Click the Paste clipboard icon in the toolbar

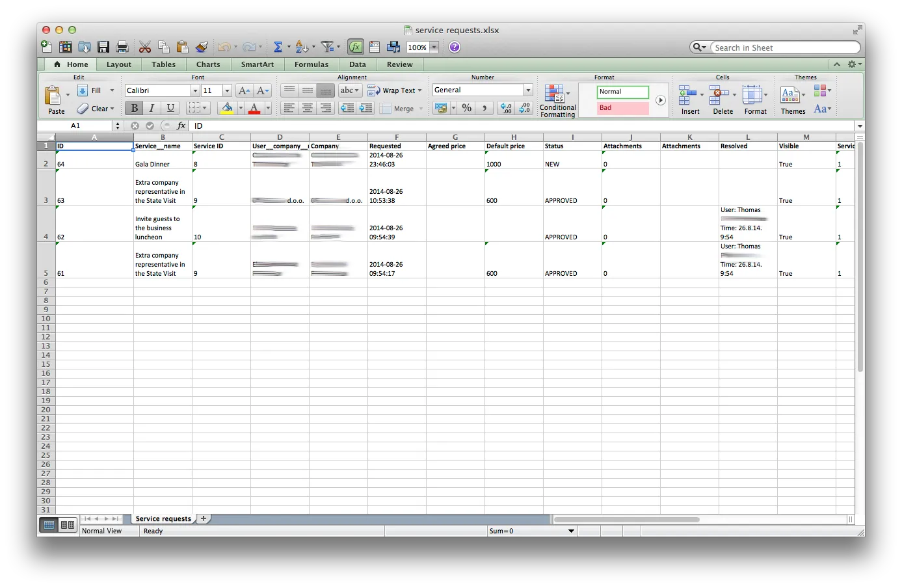tap(183, 46)
